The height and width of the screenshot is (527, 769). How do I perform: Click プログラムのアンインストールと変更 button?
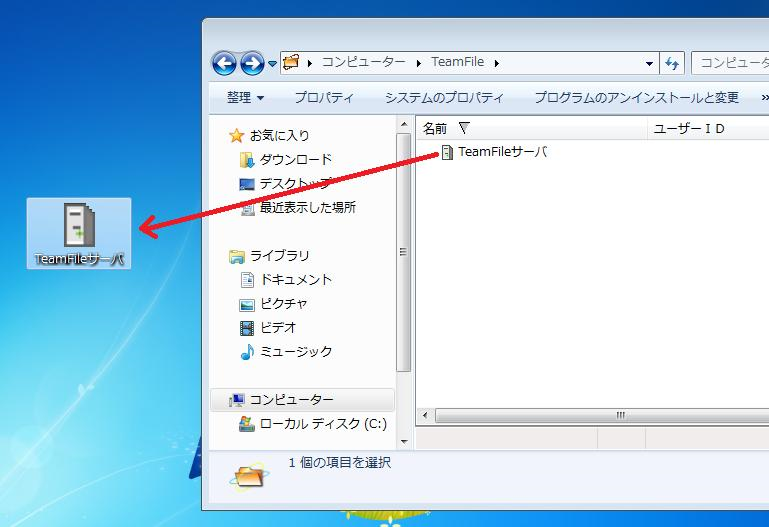coord(636,98)
